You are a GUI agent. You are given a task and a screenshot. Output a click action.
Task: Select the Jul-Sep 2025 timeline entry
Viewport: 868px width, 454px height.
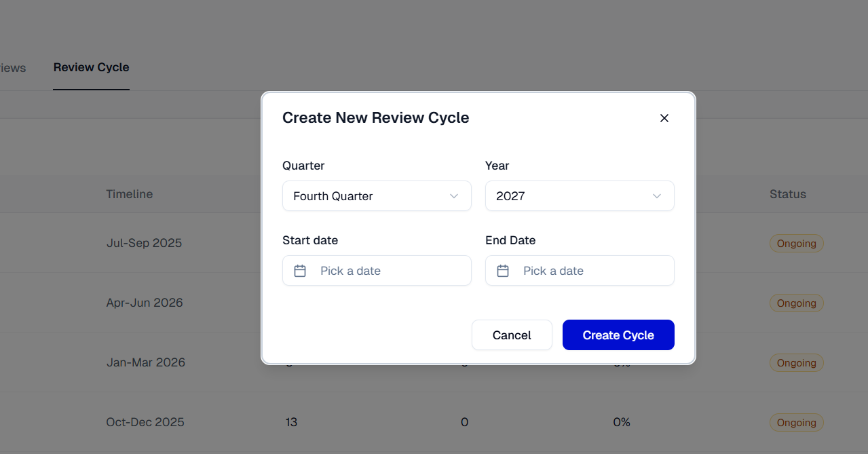[144, 243]
